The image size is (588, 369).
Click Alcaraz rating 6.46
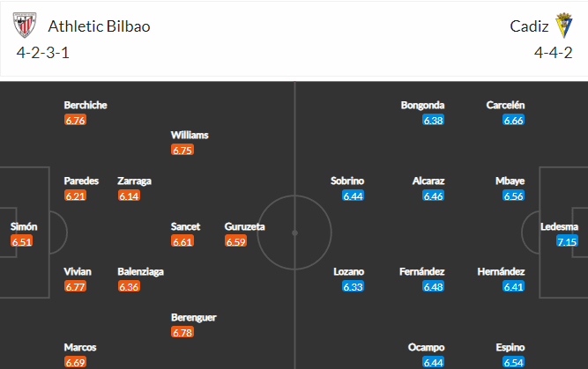point(433,196)
